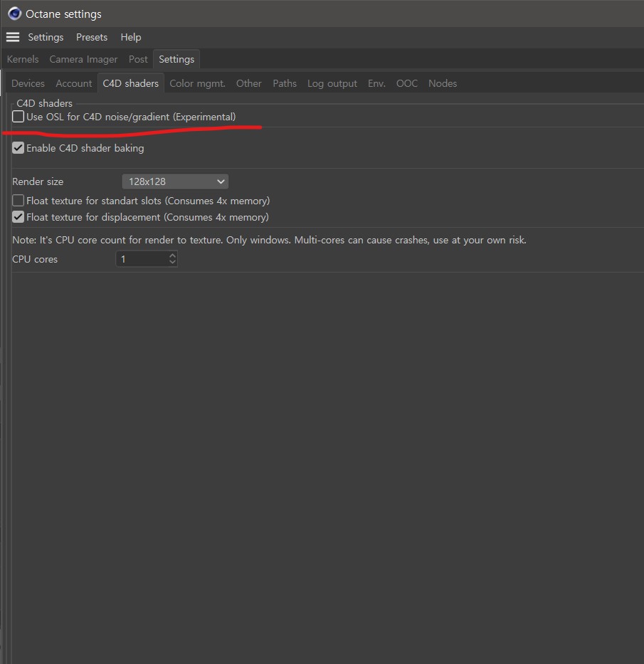Click the CPU cores label
The image size is (644, 664).
(35, 259)
